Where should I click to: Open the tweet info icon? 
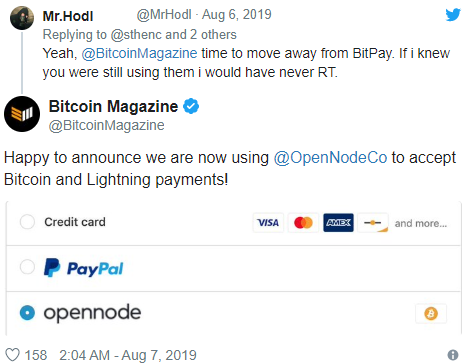click(x=453, y=355)
